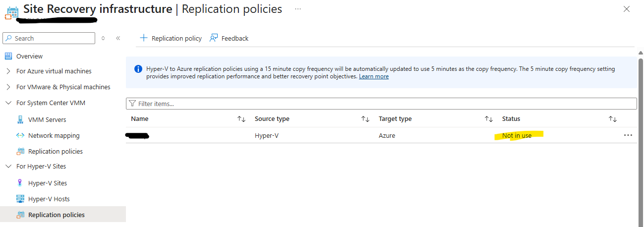Click the Site Recovery infrastructure header icon
This screenshot has width=644, height=227.
click(12, 13)
